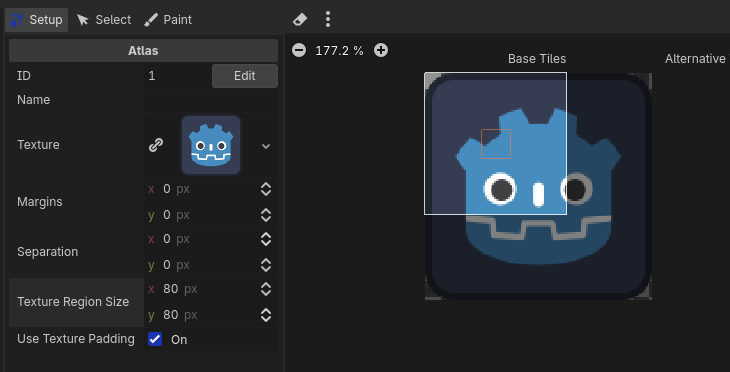The width and height of the screenshot is (730, 372).
Task: Switch to Paint mode
Action: (168, 20)
